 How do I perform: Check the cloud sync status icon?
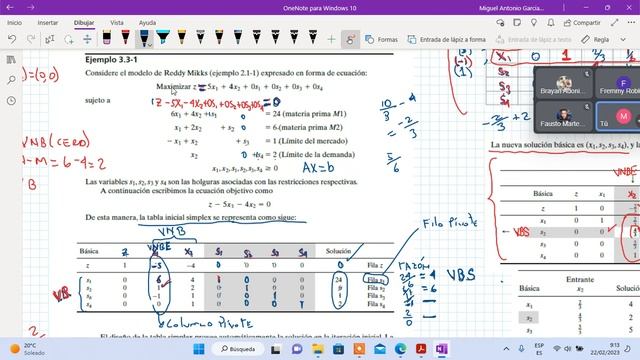pos(500,23)
